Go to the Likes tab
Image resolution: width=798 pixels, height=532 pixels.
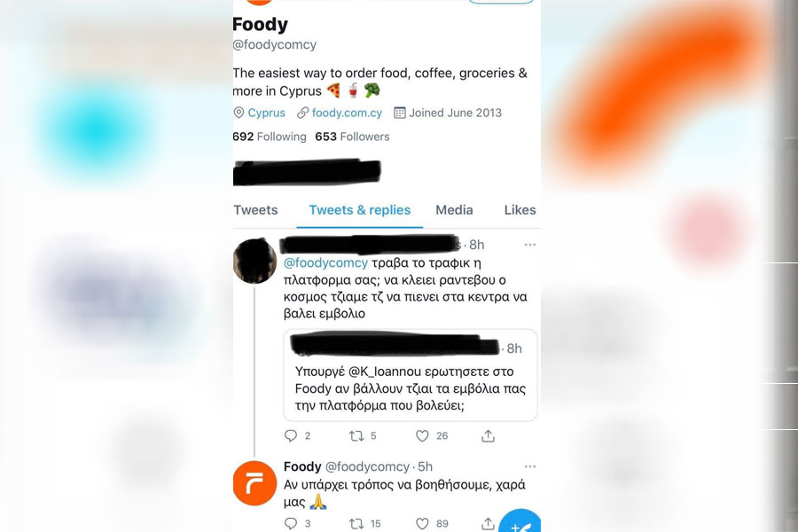point(520,210)
